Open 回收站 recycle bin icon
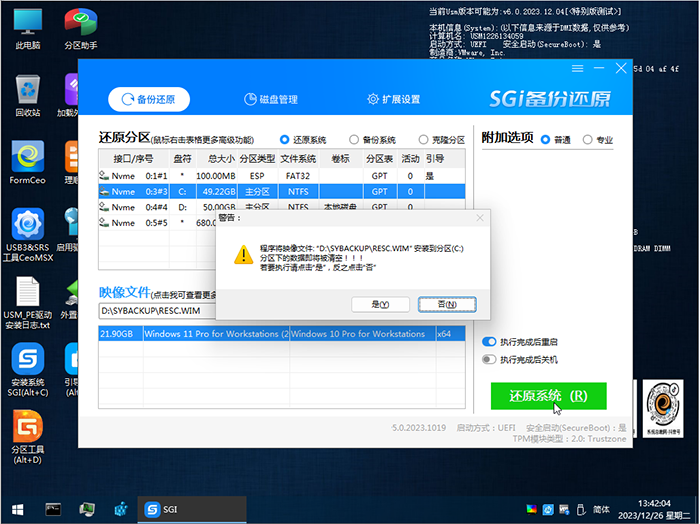Screen dimensions: 700x524 [x=28, y=96]
